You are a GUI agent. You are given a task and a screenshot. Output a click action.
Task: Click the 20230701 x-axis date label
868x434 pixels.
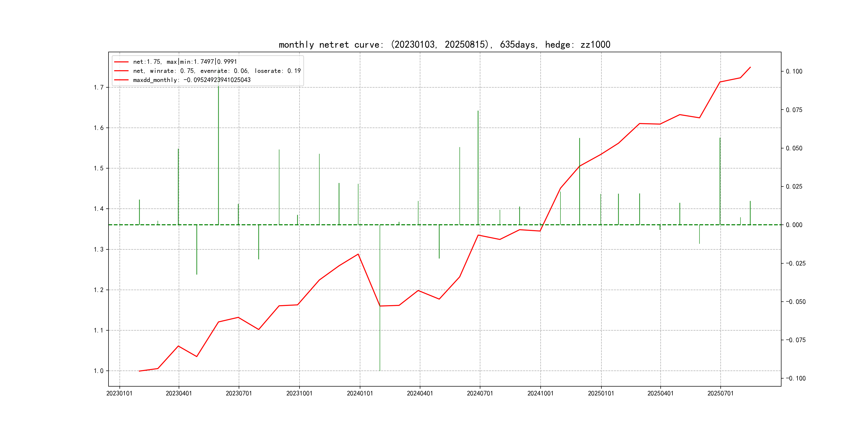[x=238, y=394]
